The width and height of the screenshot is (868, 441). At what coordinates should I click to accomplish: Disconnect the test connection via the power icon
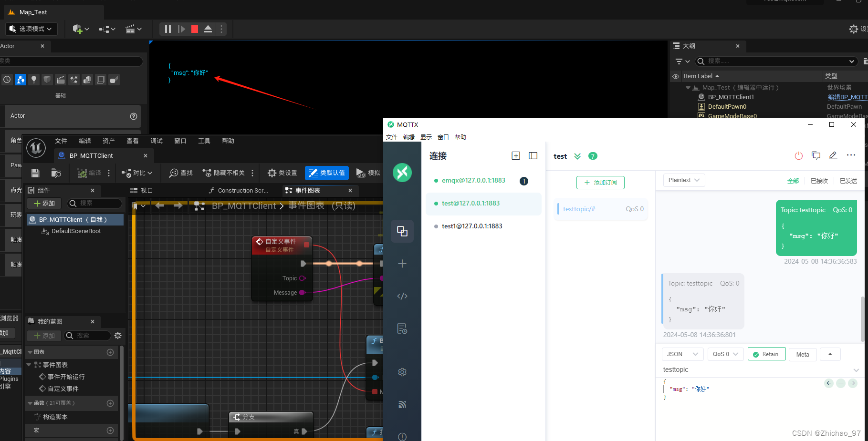coord(799,156)
